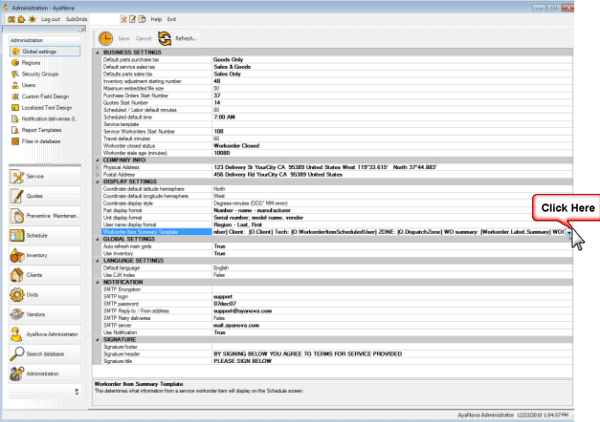This screenshot has height=422, width=600.
Task: Click the orange Refresh arrows icon
Action: coord(165,38)
